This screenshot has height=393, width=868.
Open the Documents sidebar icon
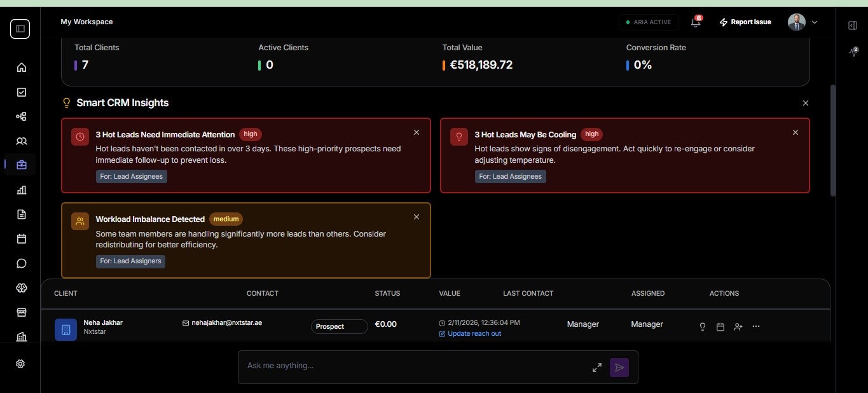click(21, 214)
